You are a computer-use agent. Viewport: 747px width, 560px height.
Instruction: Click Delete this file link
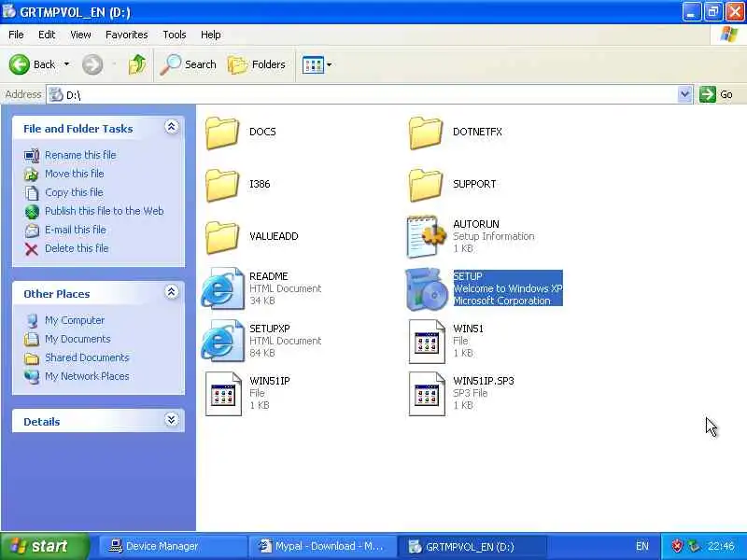tap(77, 248)
